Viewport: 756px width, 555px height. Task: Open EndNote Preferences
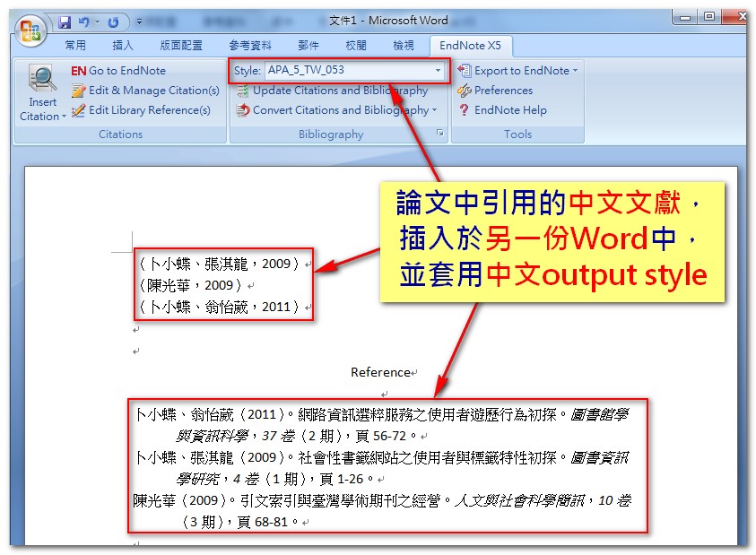(x=503, y=91)
